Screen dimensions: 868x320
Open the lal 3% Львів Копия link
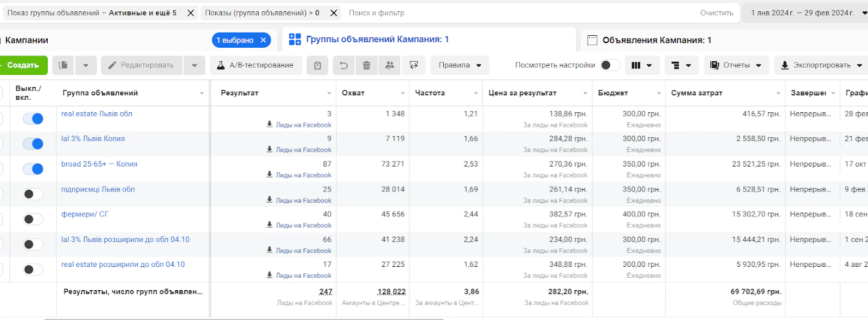93,138
